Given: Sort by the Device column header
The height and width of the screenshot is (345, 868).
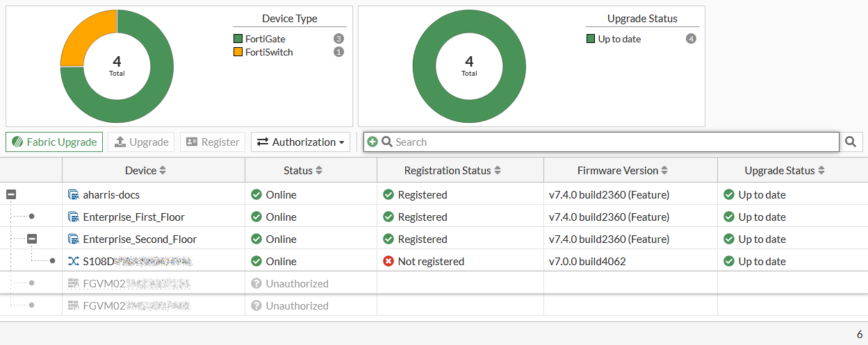Looking at the screenshot, I should (x=146, y=171).
